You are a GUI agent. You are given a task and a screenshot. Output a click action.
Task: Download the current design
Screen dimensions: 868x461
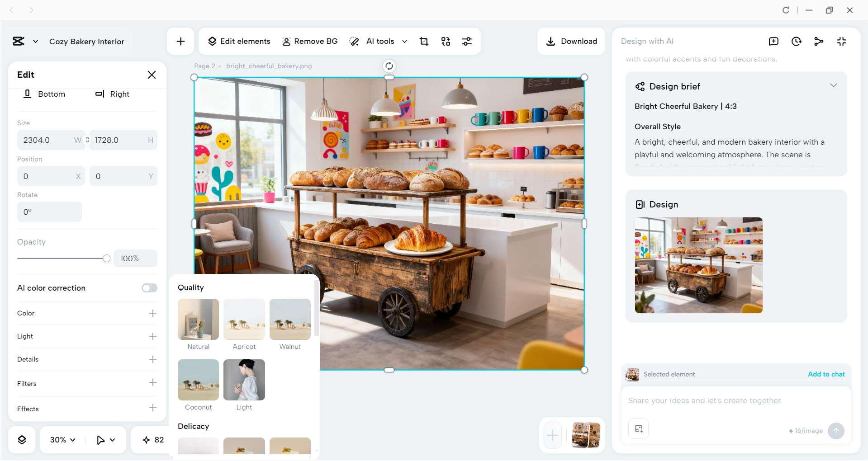[571, 41]
